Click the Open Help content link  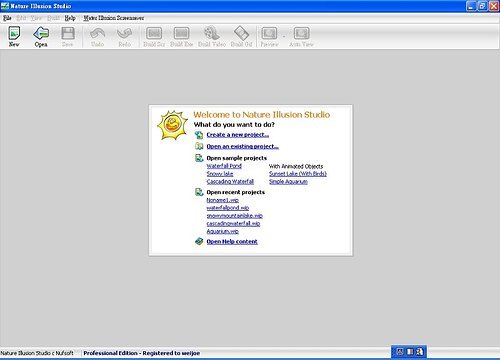232,241
